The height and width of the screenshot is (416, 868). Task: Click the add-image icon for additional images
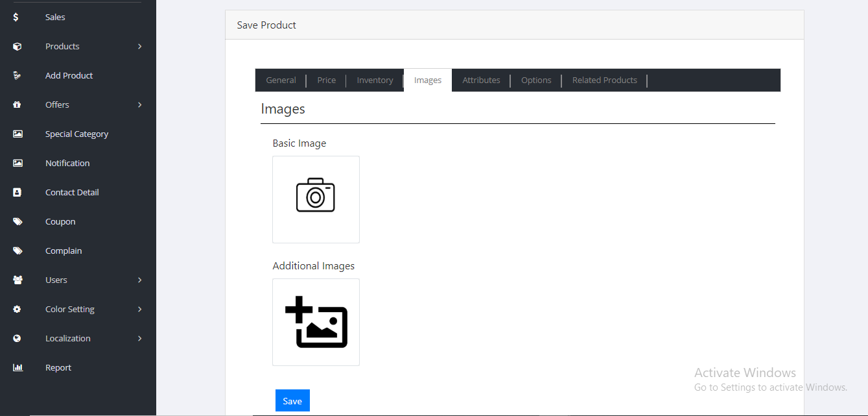point(316,322)
